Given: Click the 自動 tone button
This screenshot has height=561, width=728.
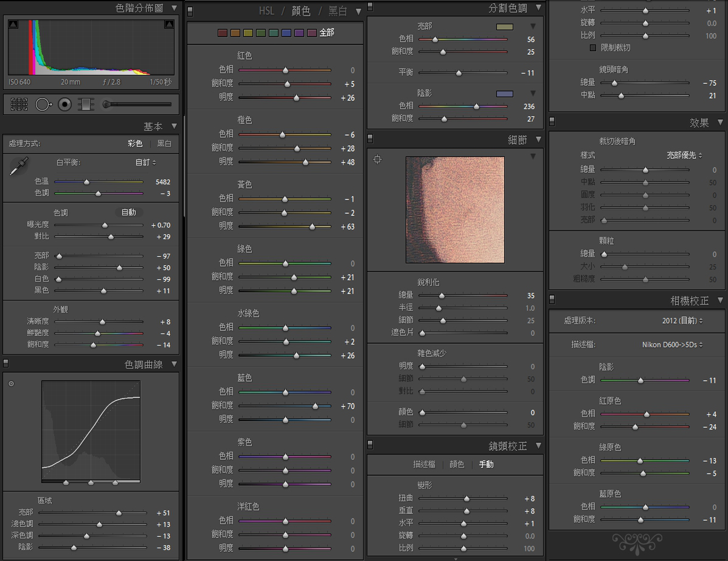Looking at the screenshot, I should click(x=128, y=212).
